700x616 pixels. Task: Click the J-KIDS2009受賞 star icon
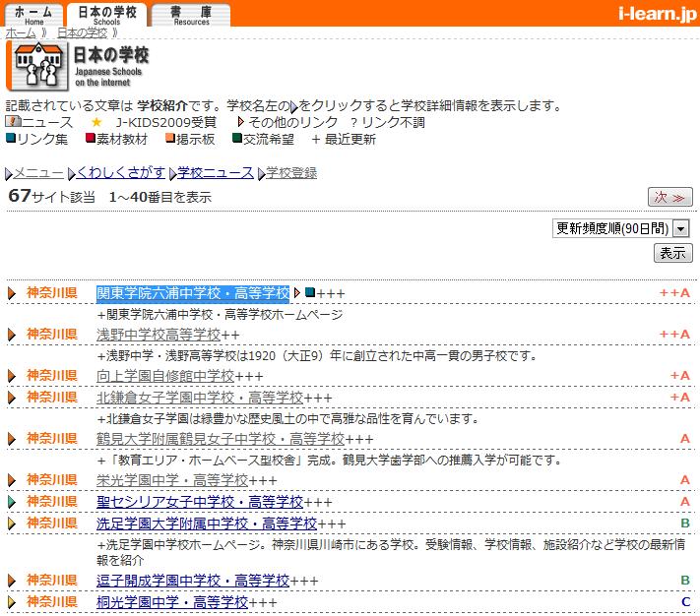pos(96,122)
